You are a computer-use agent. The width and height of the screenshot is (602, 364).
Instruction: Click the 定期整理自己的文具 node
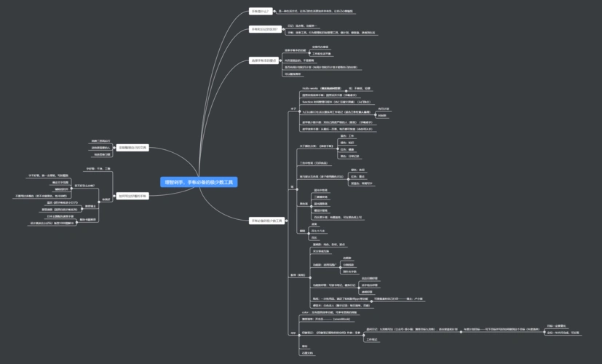[x=133, y=148]
